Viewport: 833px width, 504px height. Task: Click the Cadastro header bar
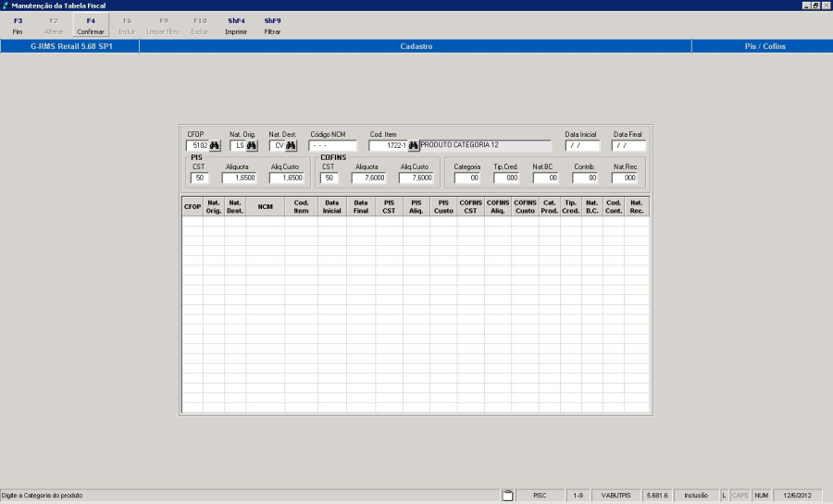(416, 46)
